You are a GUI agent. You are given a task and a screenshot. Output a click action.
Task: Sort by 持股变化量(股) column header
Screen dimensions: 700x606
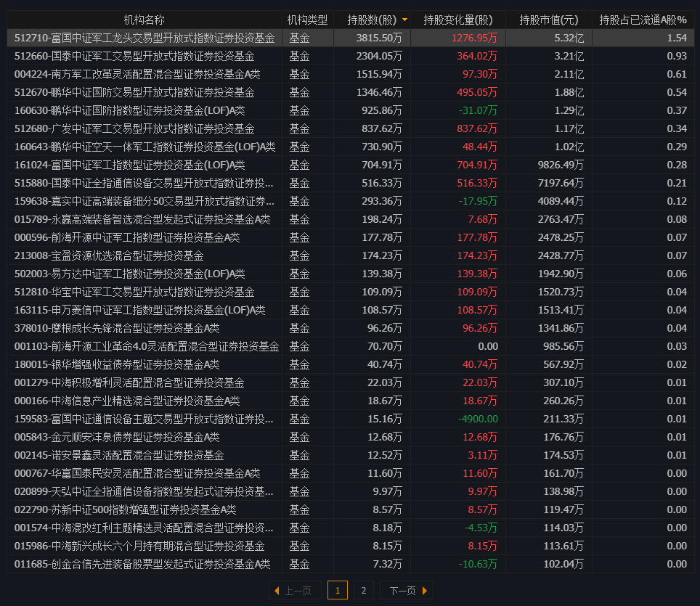pyautogui.click(x=458, y=20)
